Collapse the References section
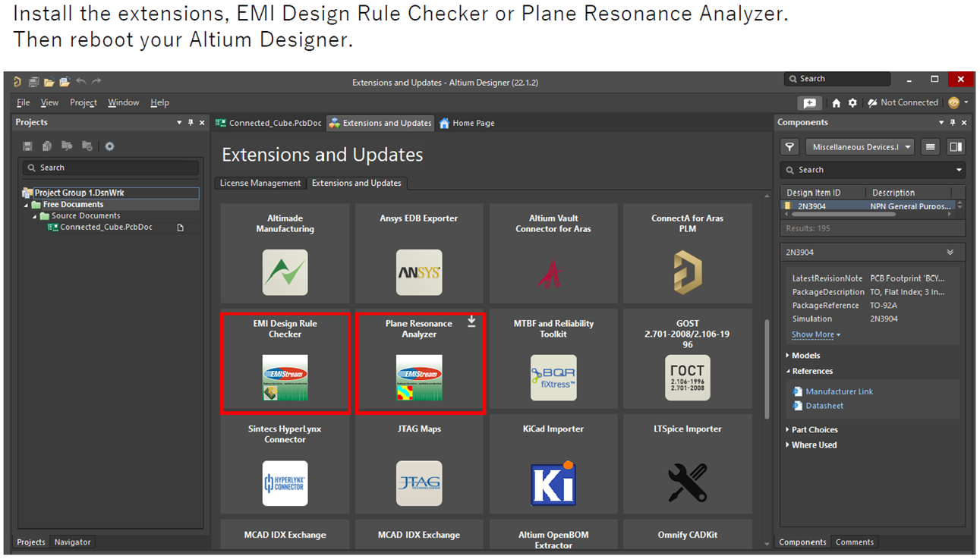 click(x=788, y=372)
